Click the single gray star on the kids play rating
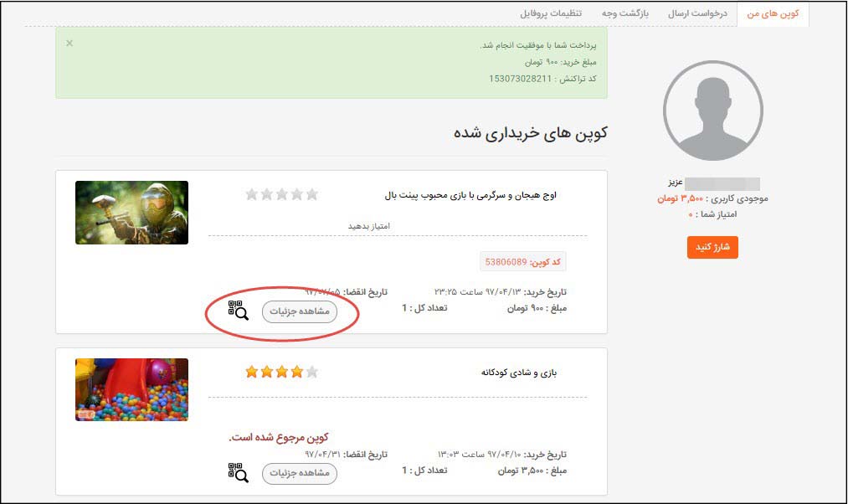The height and width of the screenshot is (504, 848). (x=311, y=372)
